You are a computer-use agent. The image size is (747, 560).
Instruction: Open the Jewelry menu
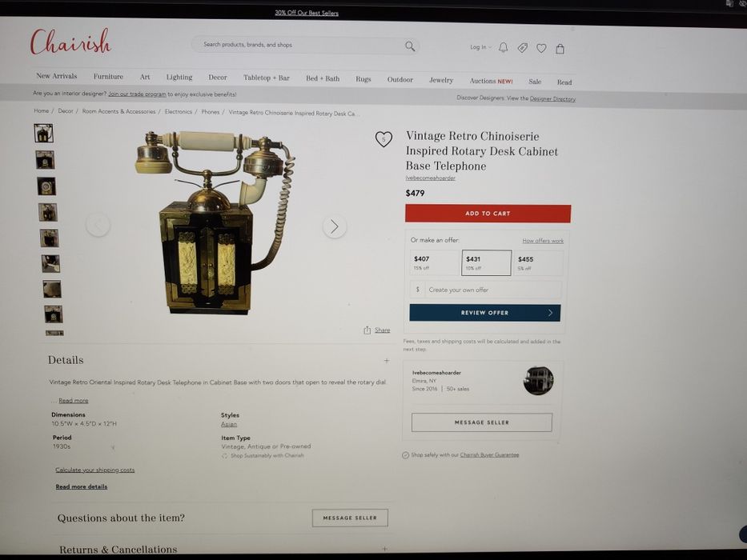tap(441, 80)
